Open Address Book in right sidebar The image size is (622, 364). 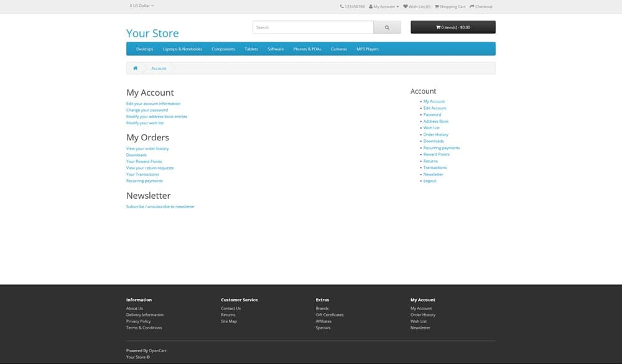[435, 121]
